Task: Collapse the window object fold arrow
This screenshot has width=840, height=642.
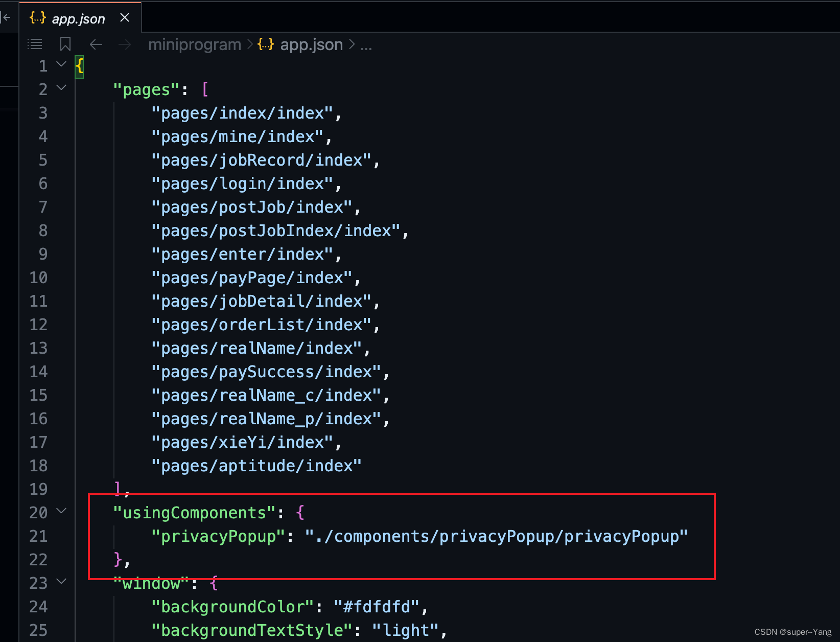Action: (x=61, y=582)
